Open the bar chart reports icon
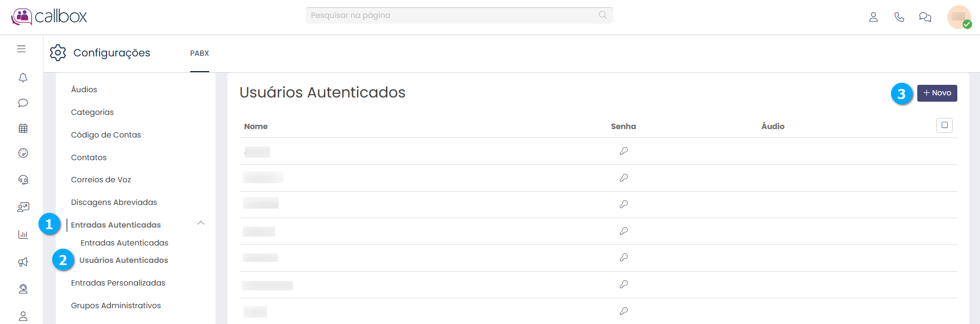 point(23,234)
